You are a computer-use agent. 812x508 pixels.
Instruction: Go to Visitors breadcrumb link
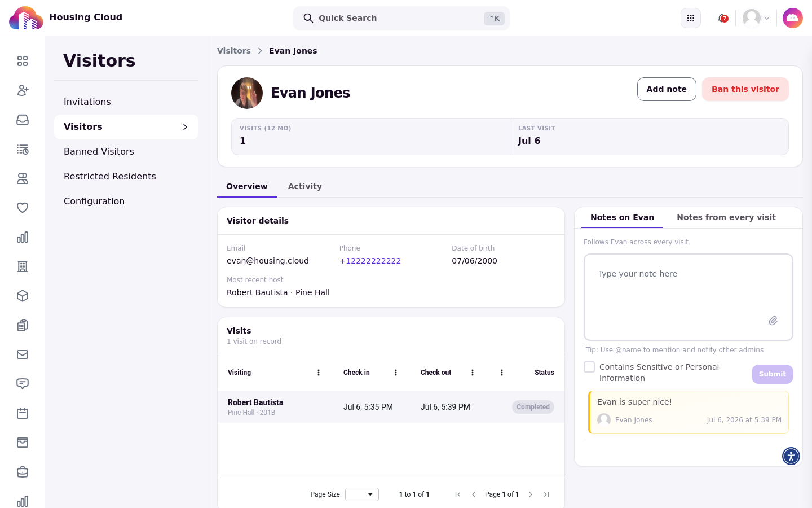click(234, 51)
